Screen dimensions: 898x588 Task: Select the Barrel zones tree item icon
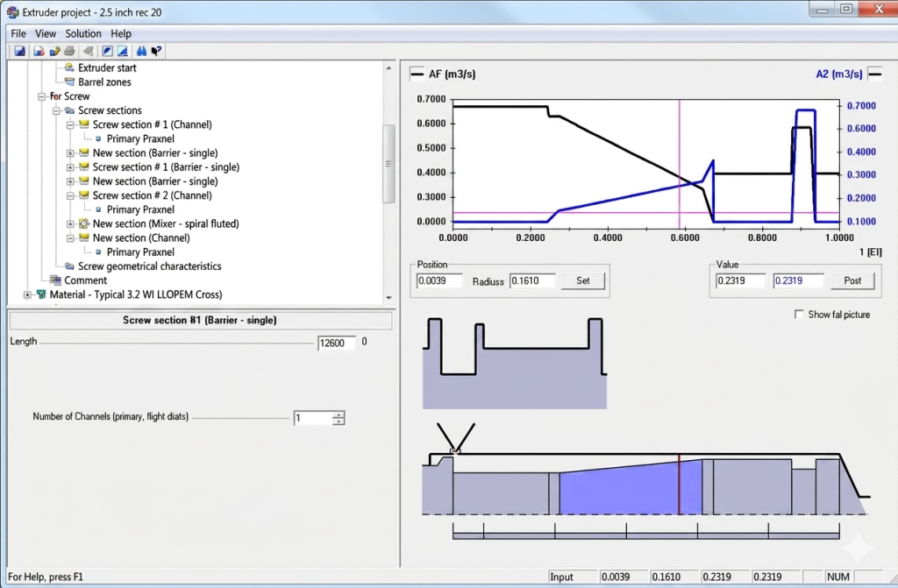click(69, 81)
